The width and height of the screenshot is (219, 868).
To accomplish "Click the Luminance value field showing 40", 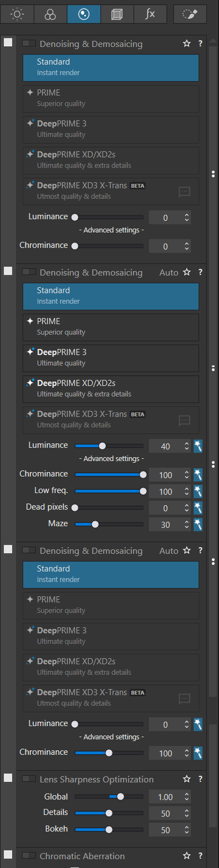I will (x=165, y=446).
